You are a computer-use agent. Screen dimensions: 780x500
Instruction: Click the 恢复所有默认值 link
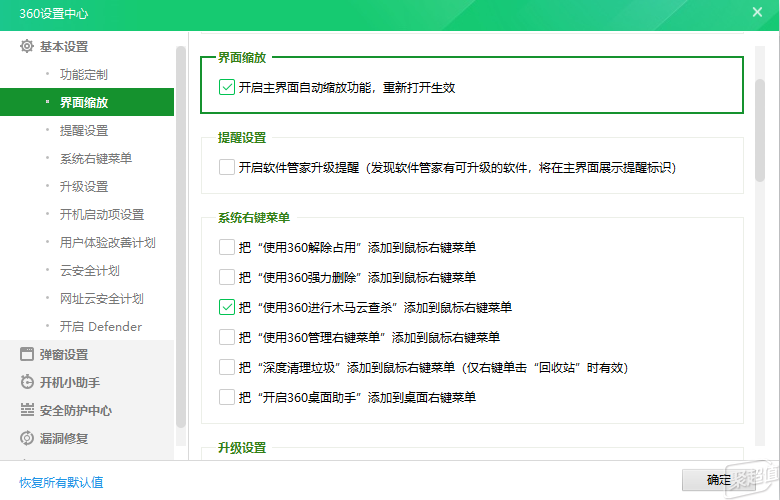[61, 483]
